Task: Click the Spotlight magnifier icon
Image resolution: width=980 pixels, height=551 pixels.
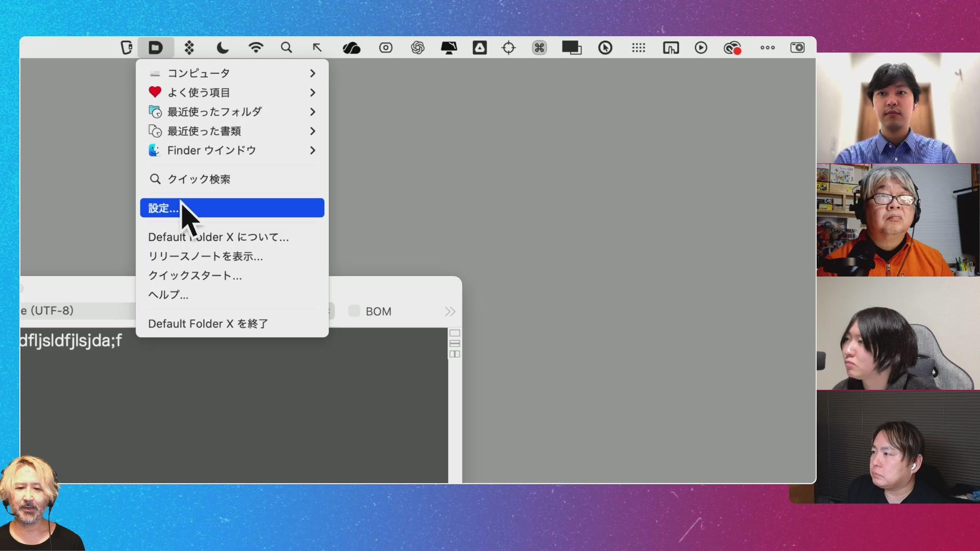Action: [286, 48]
